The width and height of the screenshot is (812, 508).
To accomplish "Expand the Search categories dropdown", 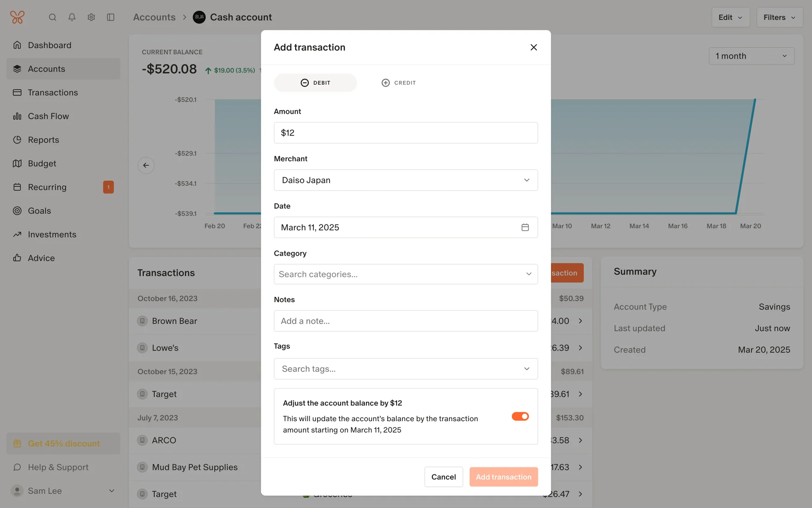I will click(406, 274).
